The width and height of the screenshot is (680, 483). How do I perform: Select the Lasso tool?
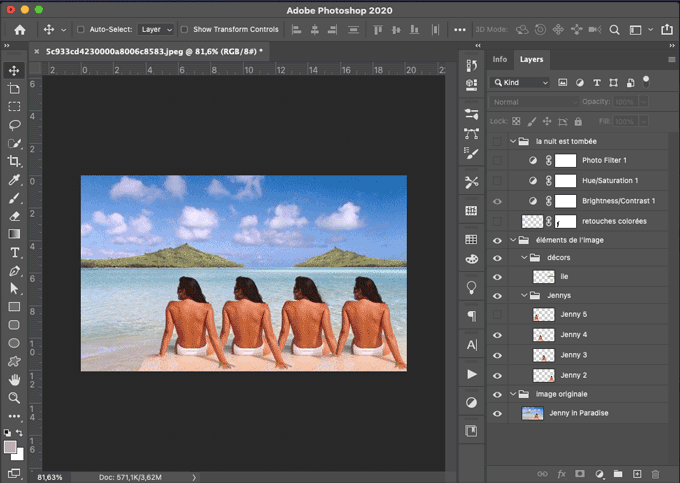click(x=14, y=125)
